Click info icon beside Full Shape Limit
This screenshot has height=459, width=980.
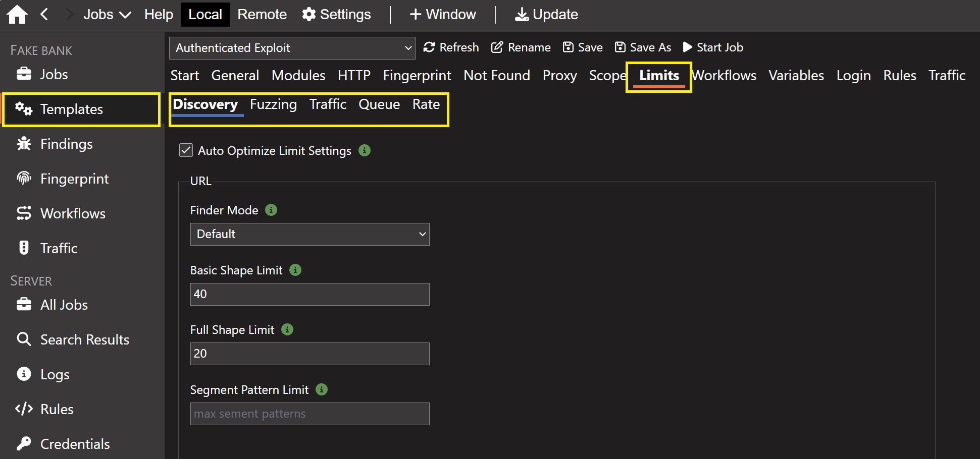(287, 329)
